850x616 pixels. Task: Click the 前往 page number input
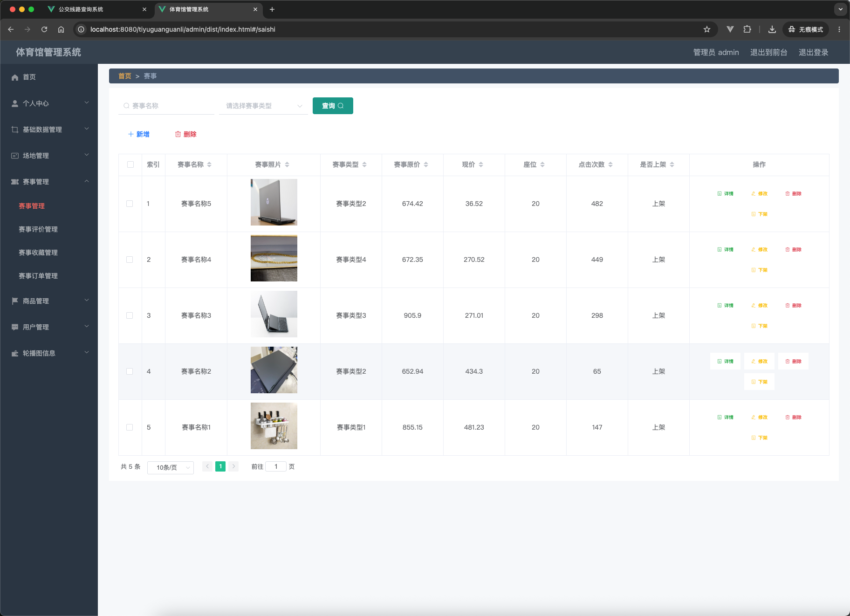point(276,466)
